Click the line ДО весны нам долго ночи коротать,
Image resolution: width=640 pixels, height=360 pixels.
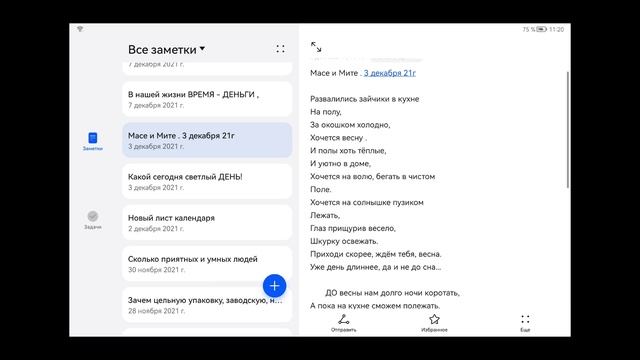392,293
